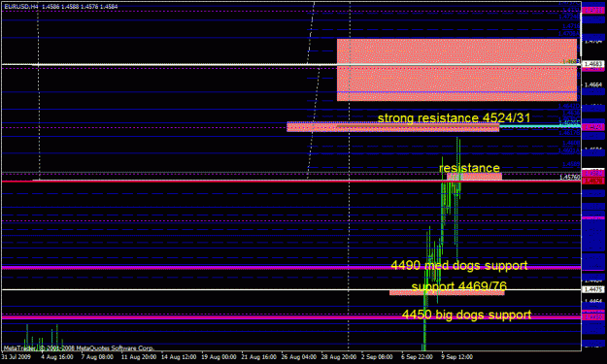607x364 pixels.
Task: Select the pink rectangle under strong resistance label
Action: point(393,127)
